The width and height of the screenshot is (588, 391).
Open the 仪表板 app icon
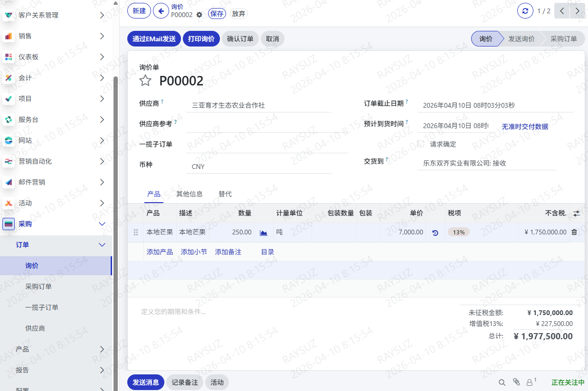click(x=9, y=57)
